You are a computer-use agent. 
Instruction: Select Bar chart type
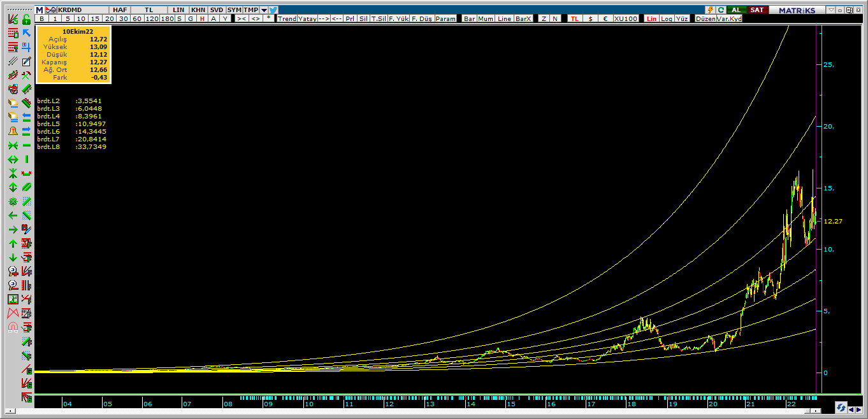(x=468, y=18)
